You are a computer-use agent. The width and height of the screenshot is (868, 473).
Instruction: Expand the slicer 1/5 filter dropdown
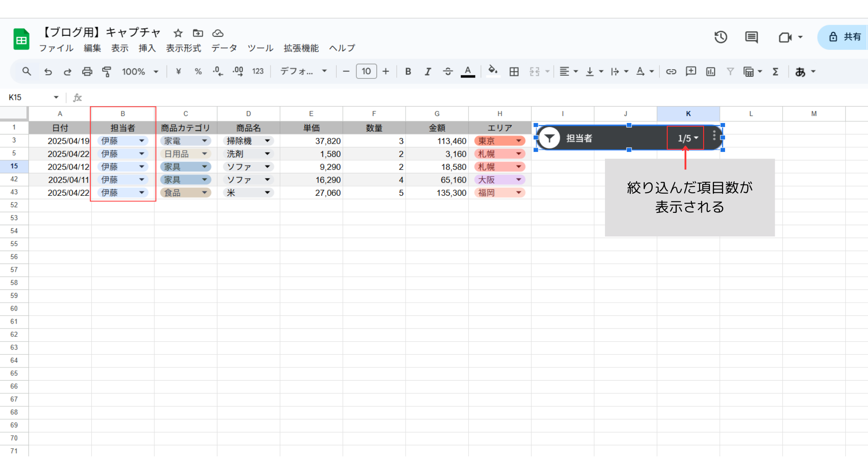pos(688,138)
